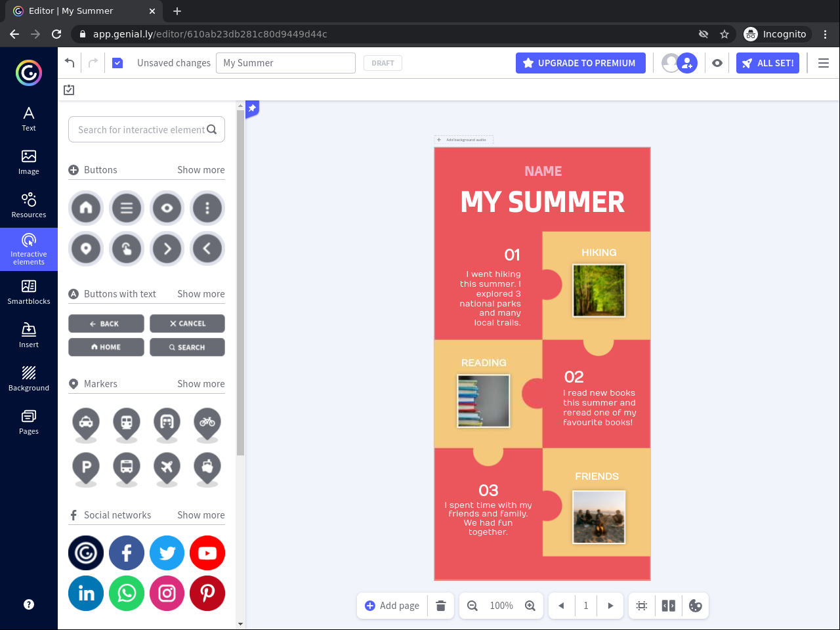
Task: Open the Image panel
Action: (29, 162)
